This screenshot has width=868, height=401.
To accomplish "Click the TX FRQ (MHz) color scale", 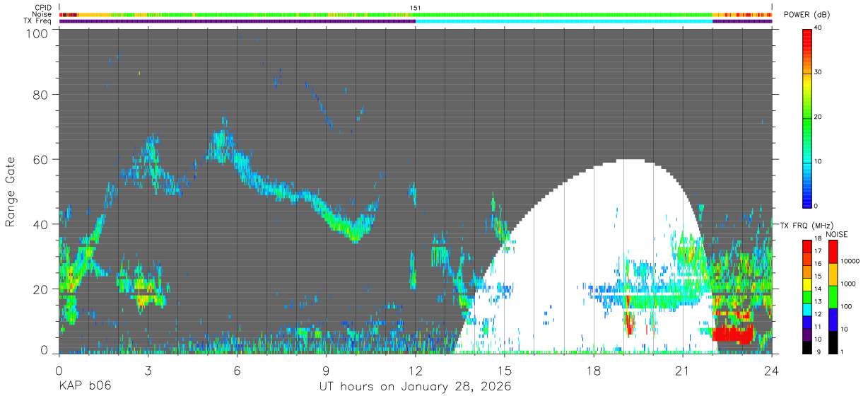I will tap(807, 296).
